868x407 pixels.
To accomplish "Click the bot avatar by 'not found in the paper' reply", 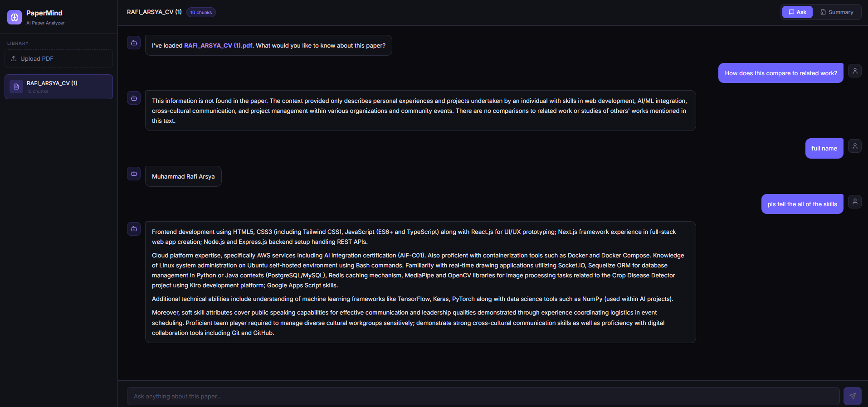I will (x=134, y=98).
